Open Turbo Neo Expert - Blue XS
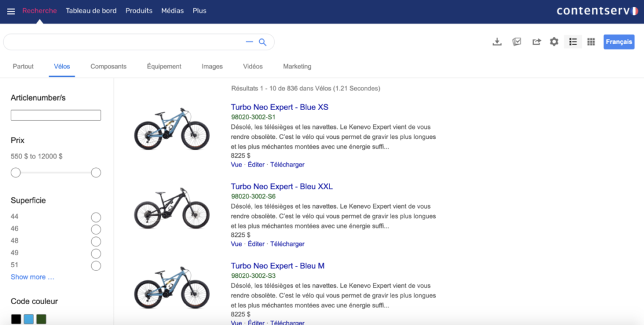Image resolution: width=644 pixels, height=325 pixels. click(x=280, y=107)
